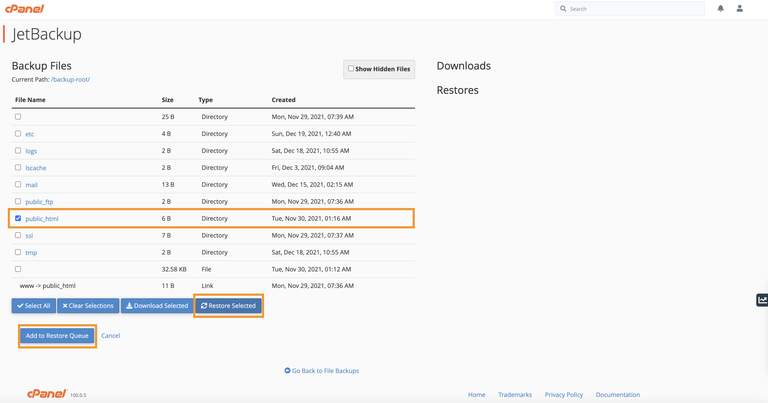Open the user account icon
The image size is (768, 403).
coord(740,8)
